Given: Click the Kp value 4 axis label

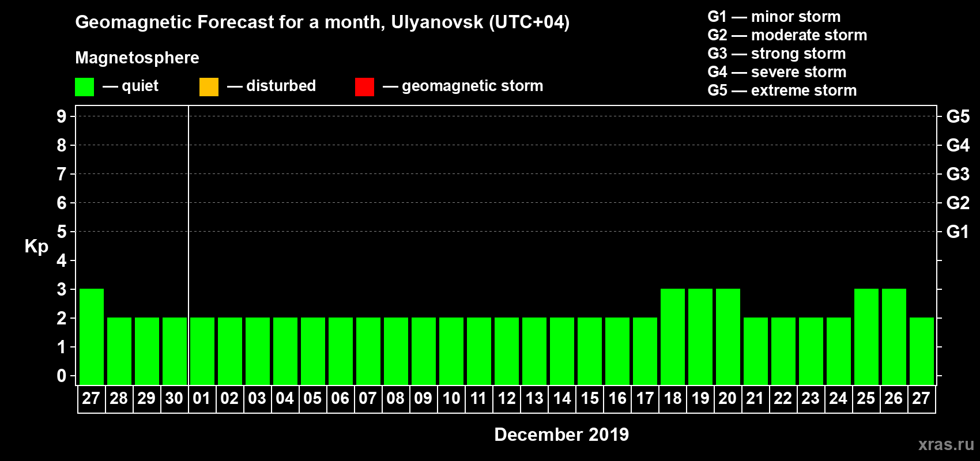Looking at the screenshot, I should point(62,260).
